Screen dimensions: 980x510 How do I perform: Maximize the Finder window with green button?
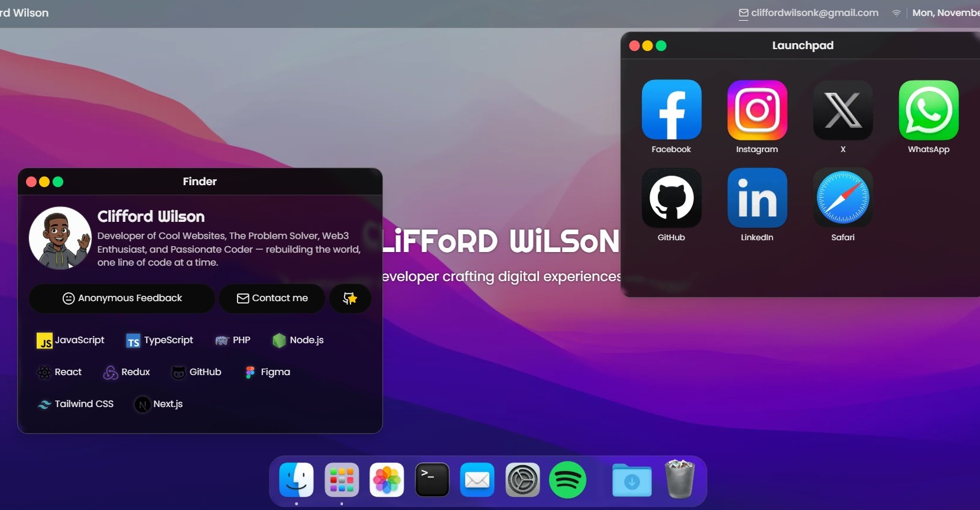coord(58,182)
